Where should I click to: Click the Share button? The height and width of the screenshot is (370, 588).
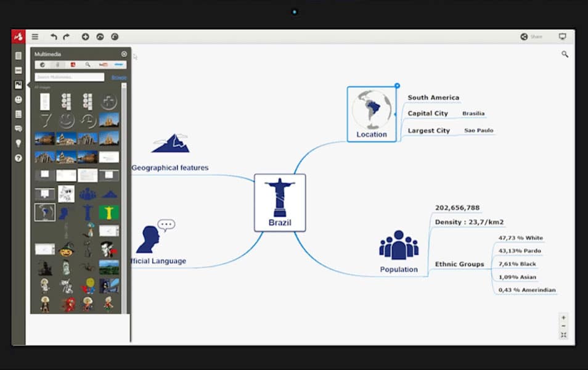(531, 36)
